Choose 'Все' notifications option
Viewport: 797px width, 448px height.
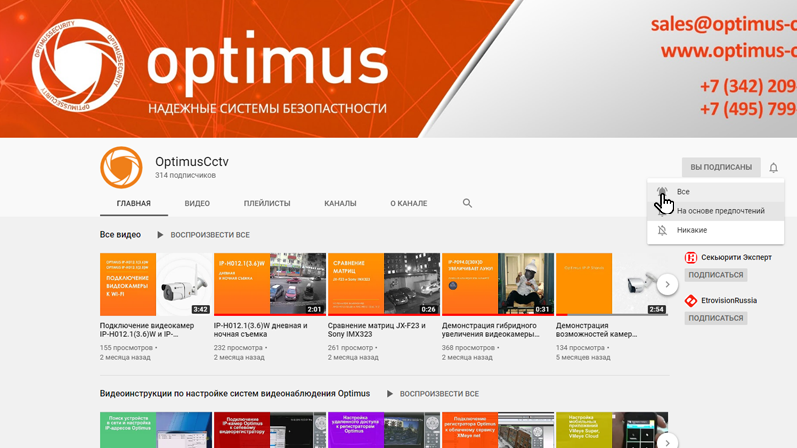(x=715, y=192)
